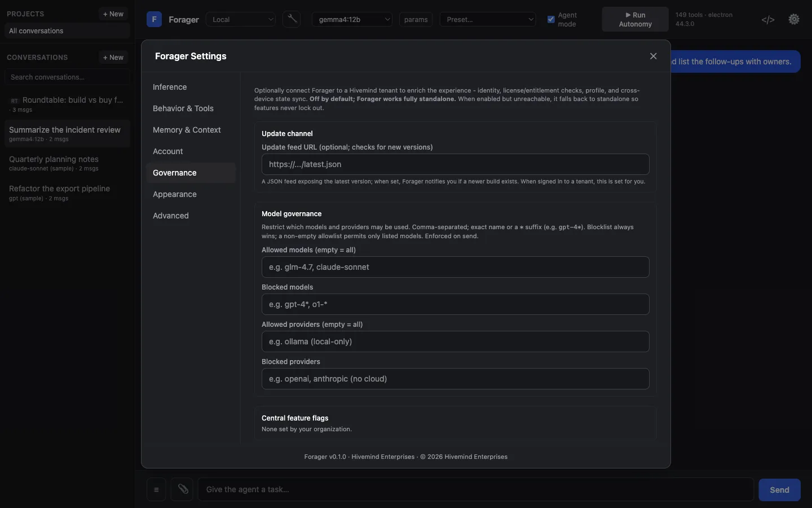Close the Forager Settings dialog
812x508 pixels.
653,56
